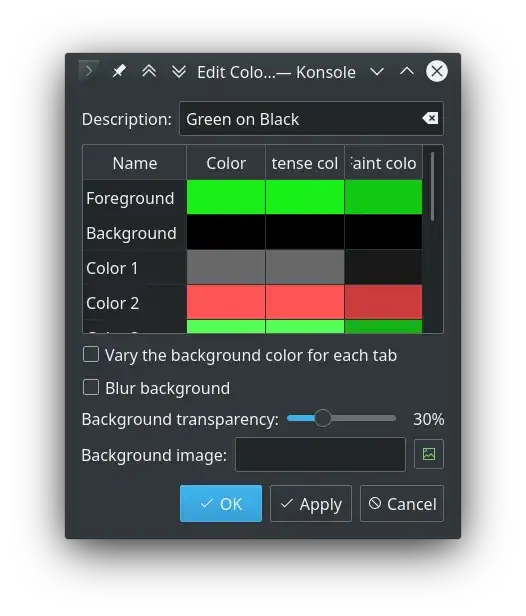Close the Edit Color Scheme dialog

click(437, 71)
